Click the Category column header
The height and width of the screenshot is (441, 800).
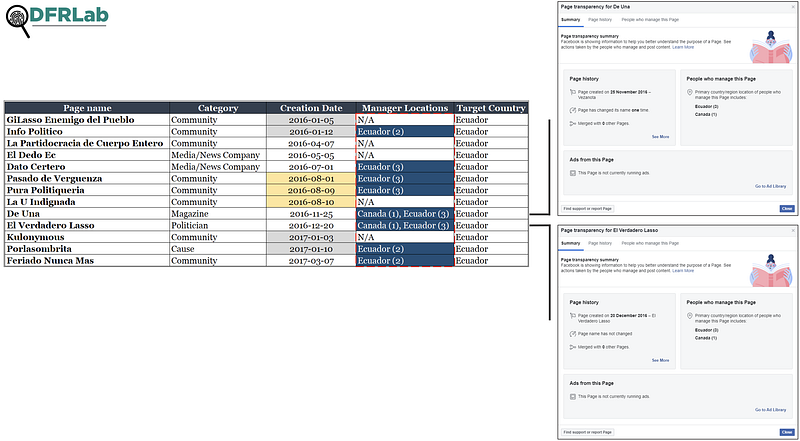(x=218, y=108)
